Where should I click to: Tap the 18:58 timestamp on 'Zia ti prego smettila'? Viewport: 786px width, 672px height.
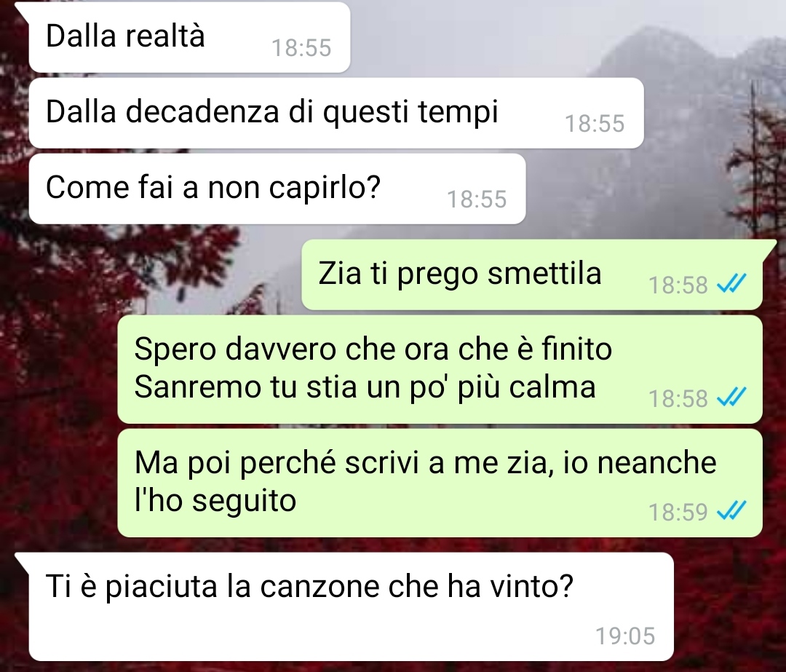678,285
